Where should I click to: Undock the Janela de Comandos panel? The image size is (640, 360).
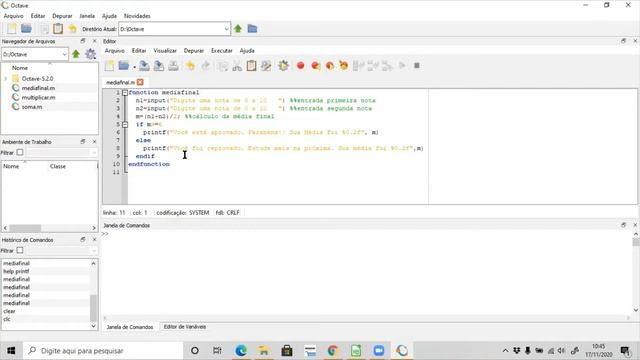[x=623, y=225]
